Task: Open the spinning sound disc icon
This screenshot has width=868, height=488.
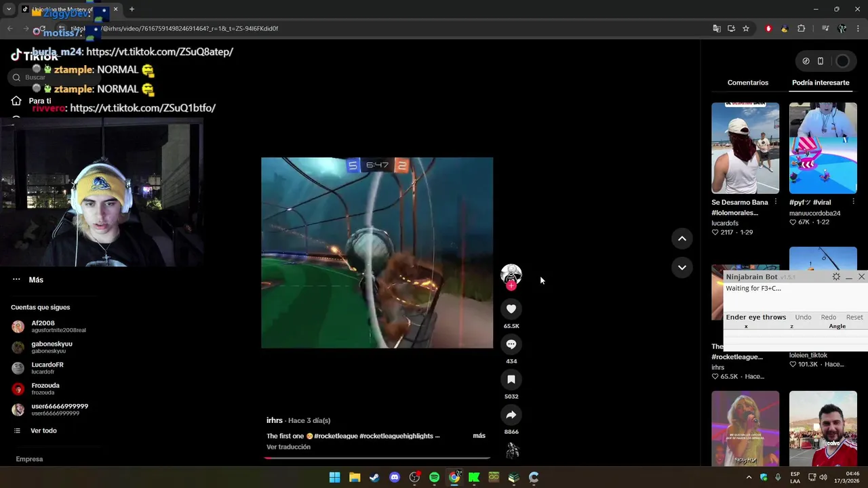Action: tap(512, 451)
